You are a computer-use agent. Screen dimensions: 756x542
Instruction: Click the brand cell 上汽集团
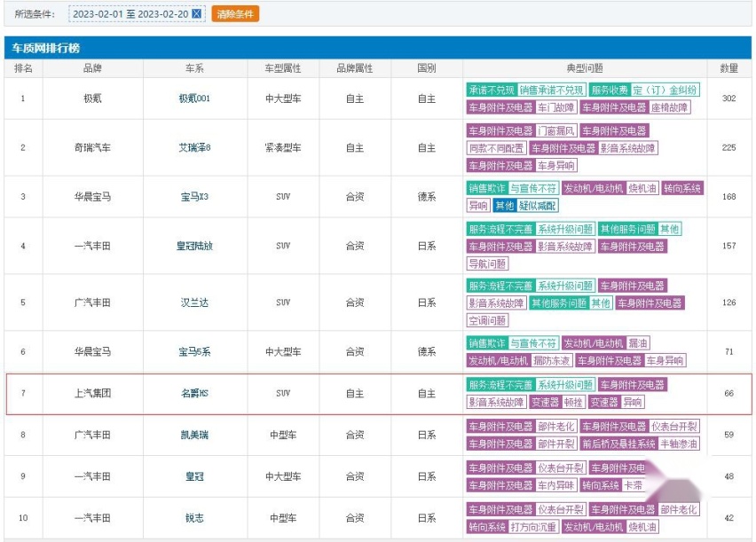click(x=92, y=394)
